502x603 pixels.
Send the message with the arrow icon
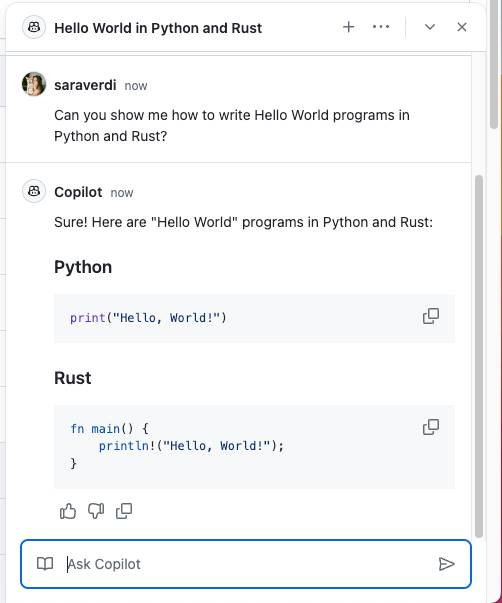coord(447,564)
